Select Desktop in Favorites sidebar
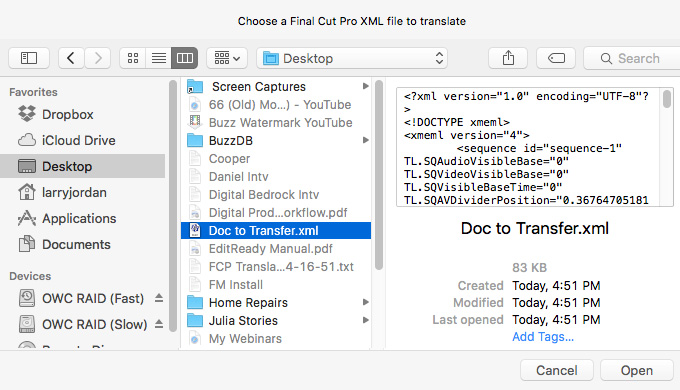 tap(82, 166)
